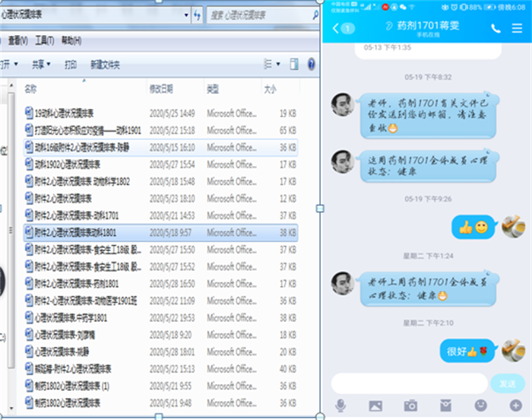The height and width of the screenshot is (420, 532).
Task: Select file 心理状况摸排表-中药学1801
Action: pyautogui.click(x=74, y=317)
